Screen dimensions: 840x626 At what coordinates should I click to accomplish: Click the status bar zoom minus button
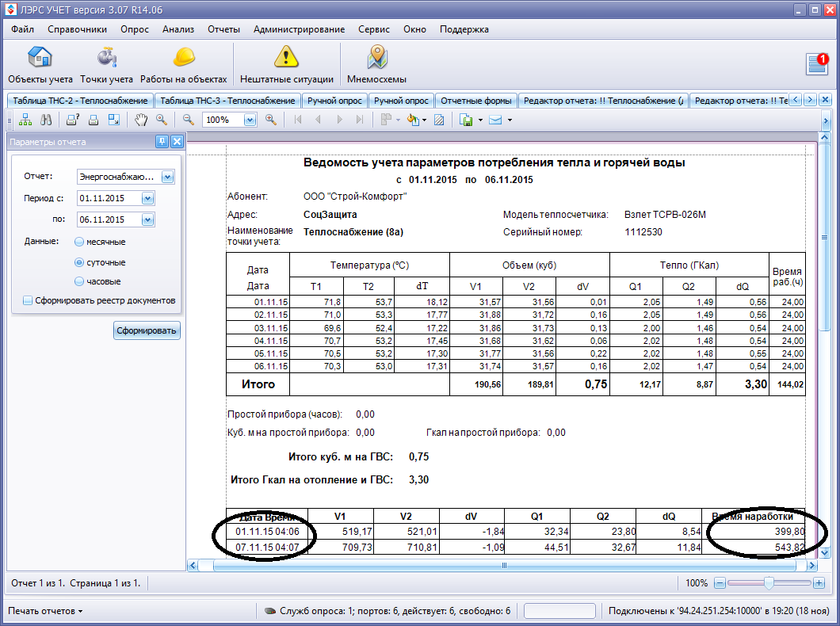pos(720,583)
